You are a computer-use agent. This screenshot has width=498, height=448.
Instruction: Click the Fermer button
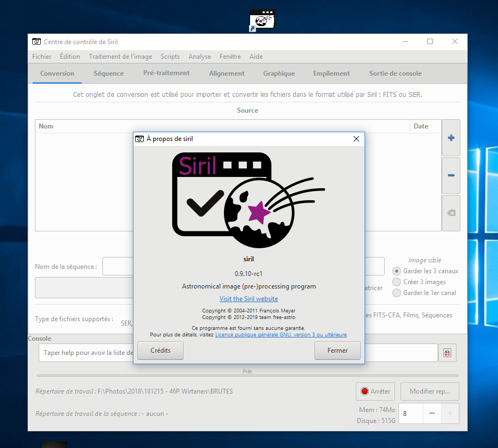pyautogui.click(x=337, y=351)
